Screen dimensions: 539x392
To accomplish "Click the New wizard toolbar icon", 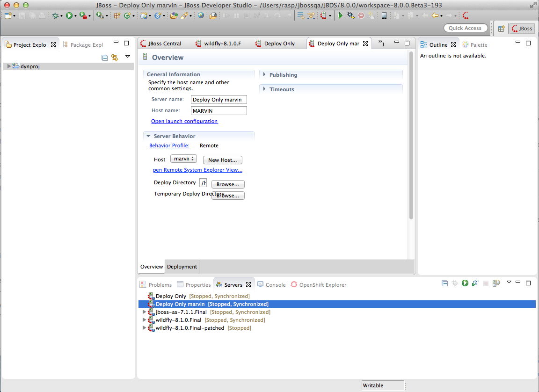I will tap(8, 15).
